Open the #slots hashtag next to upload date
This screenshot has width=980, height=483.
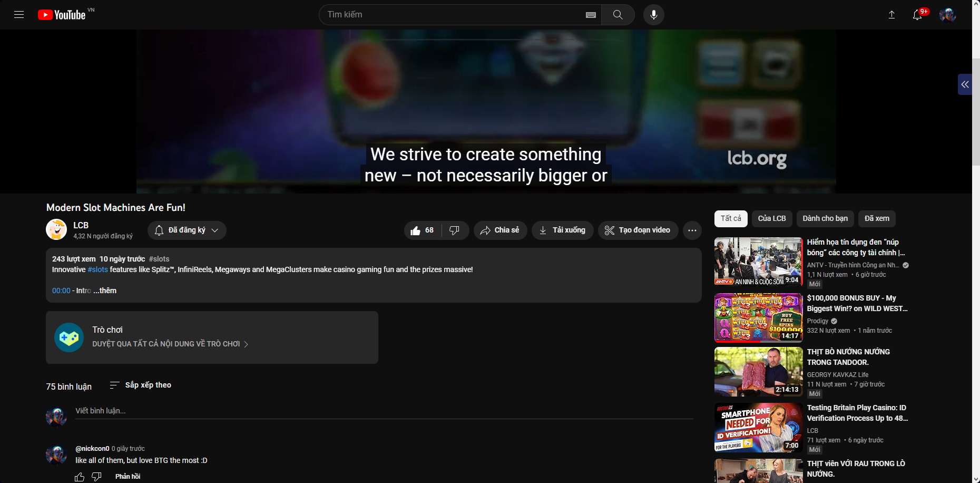pyautogui.click(x=159, y=259)
